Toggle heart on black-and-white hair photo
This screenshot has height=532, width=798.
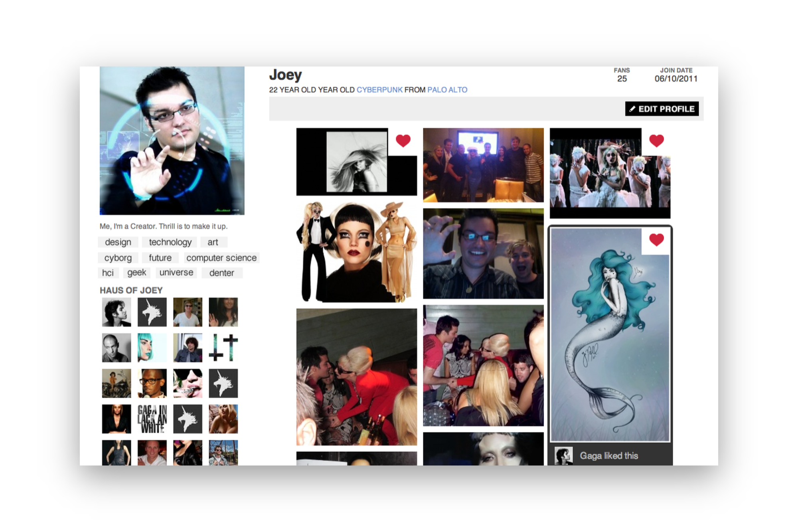pos(403,141)
